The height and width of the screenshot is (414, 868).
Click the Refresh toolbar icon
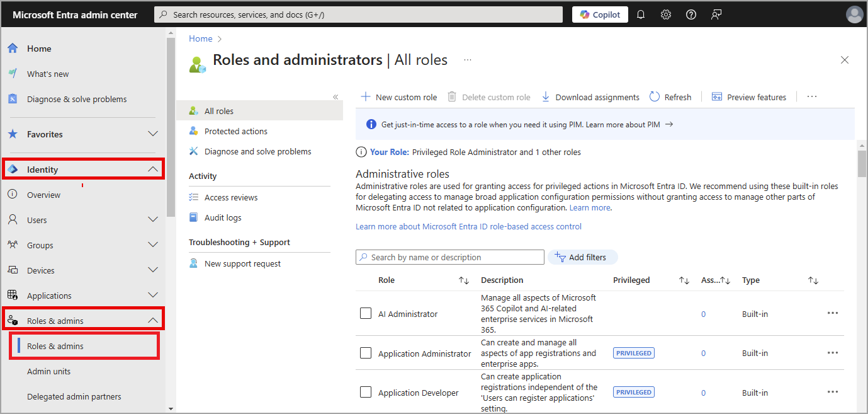(x=655, y=97)
